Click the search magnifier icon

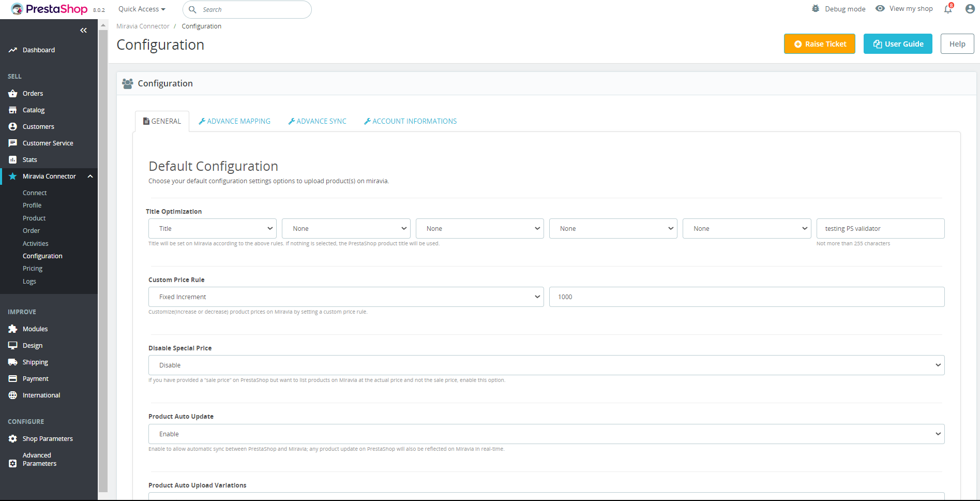coord(192,9)
